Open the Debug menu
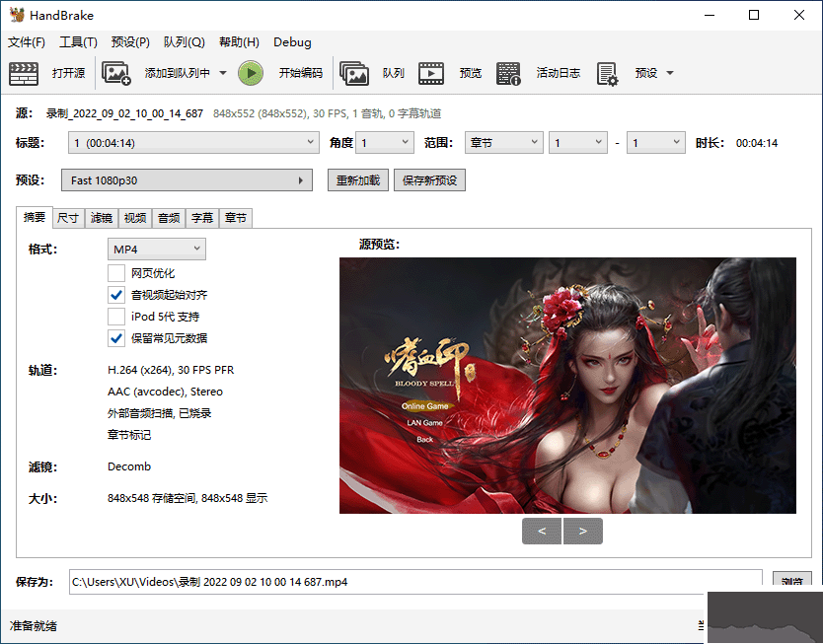The width and height of the screenshot is (823, 644). 292,42
